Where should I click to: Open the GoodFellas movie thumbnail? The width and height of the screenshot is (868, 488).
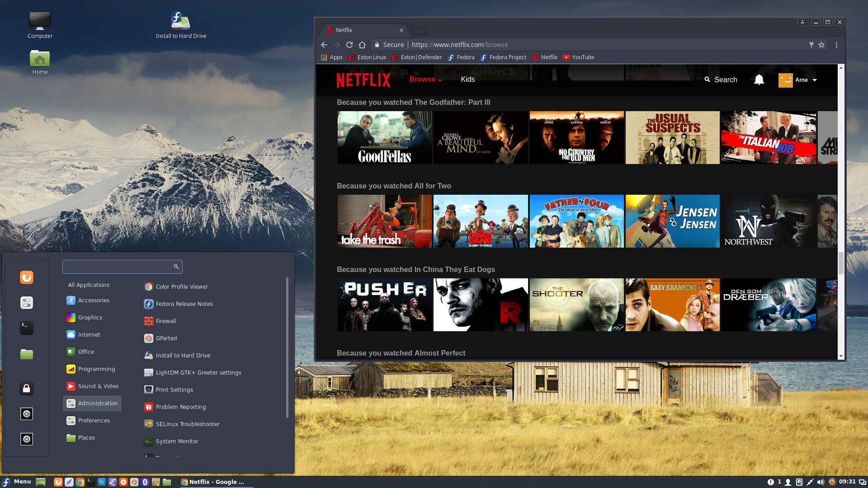point(384,137)
